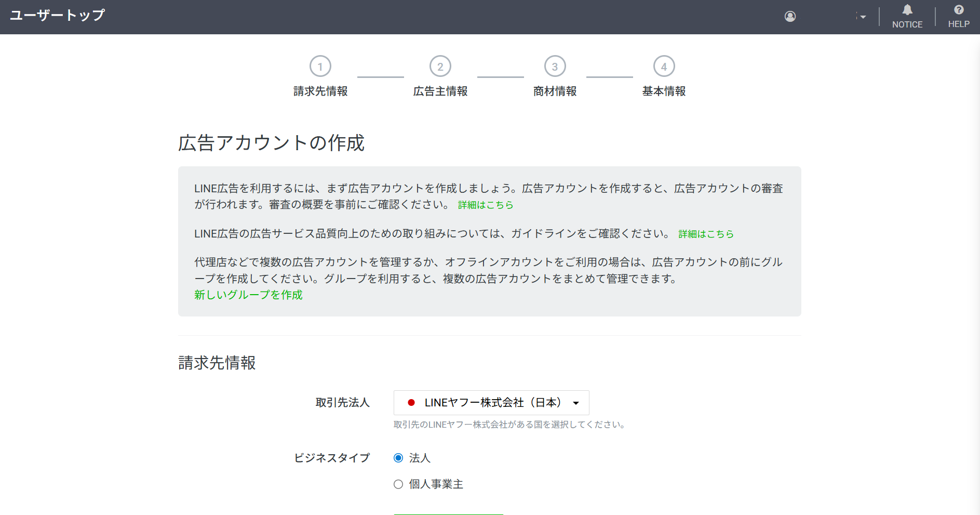
Task: Open 詳細はこちら link about account review
Action: tap(485, 205)
